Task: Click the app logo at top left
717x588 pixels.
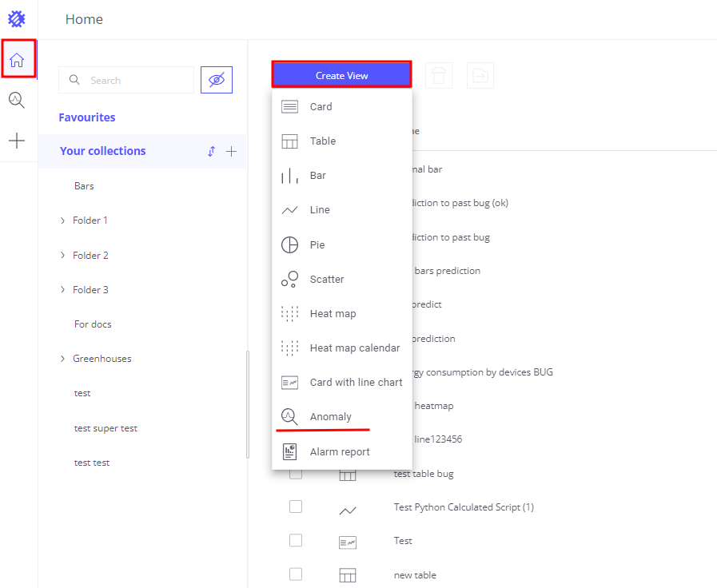Action: coord(17,19)
